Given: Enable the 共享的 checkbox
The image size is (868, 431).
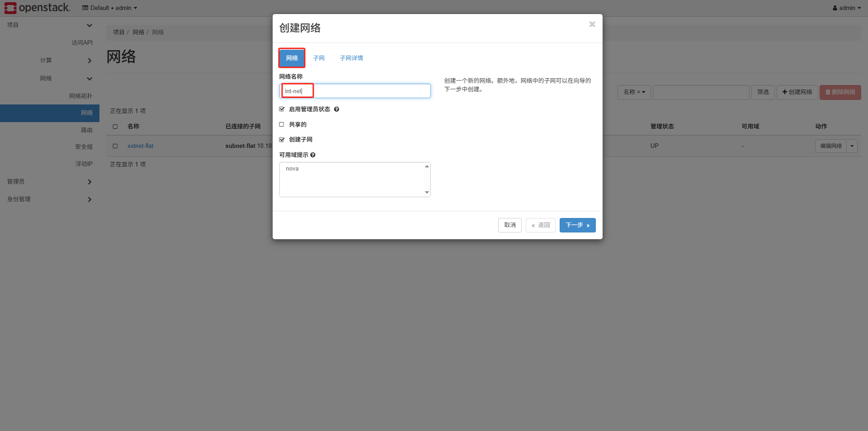Looking at the screenshot, I should 282,124.
